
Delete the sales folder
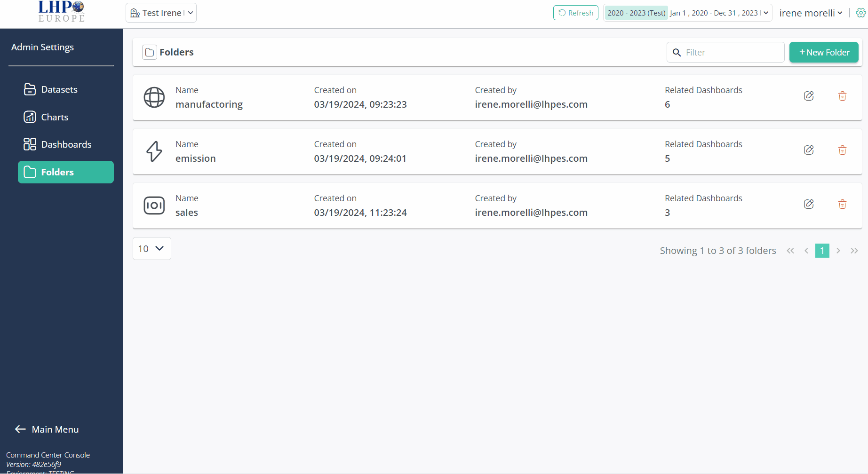point(842,204)
